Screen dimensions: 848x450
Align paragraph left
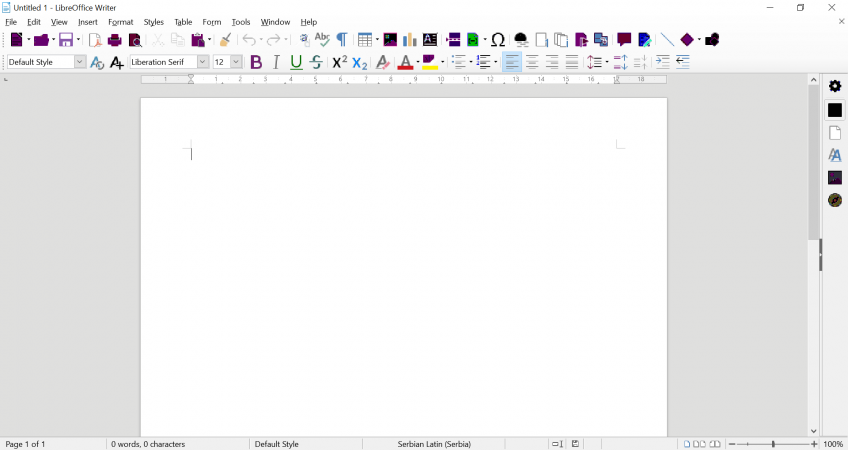(x=512, y=62)
